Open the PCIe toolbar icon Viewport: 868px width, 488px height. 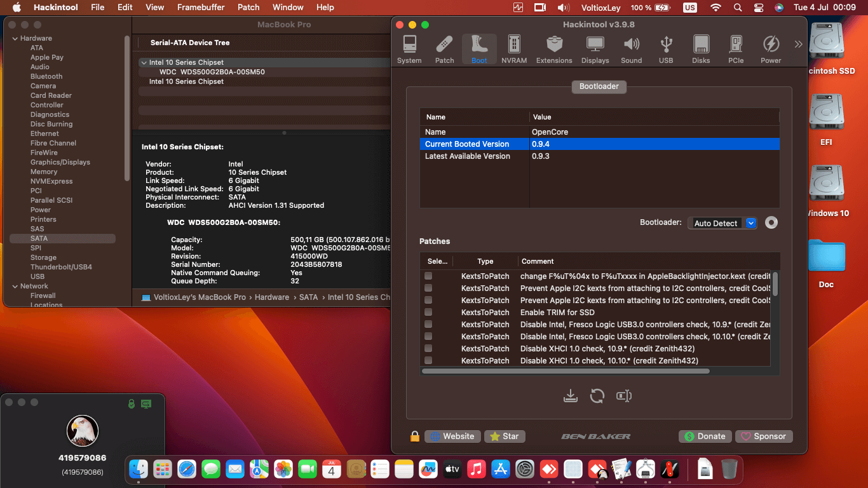click(736, 50)
